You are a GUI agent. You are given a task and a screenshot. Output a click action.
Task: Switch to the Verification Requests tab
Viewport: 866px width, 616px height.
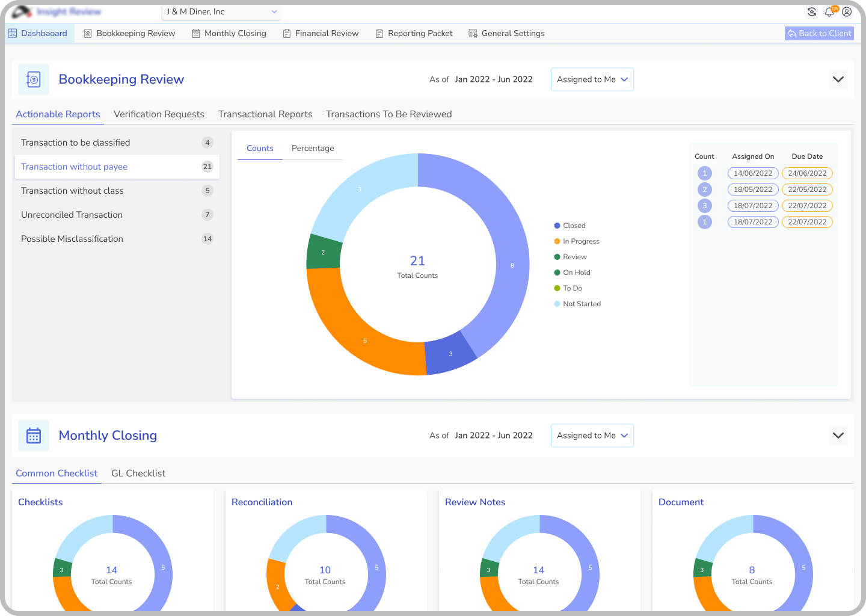pos(159,114)
